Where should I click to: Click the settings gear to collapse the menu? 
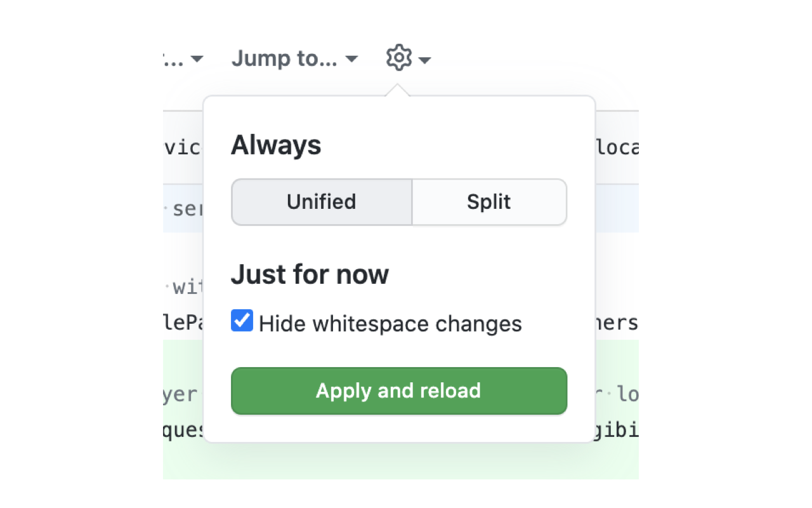pos(398,57)
